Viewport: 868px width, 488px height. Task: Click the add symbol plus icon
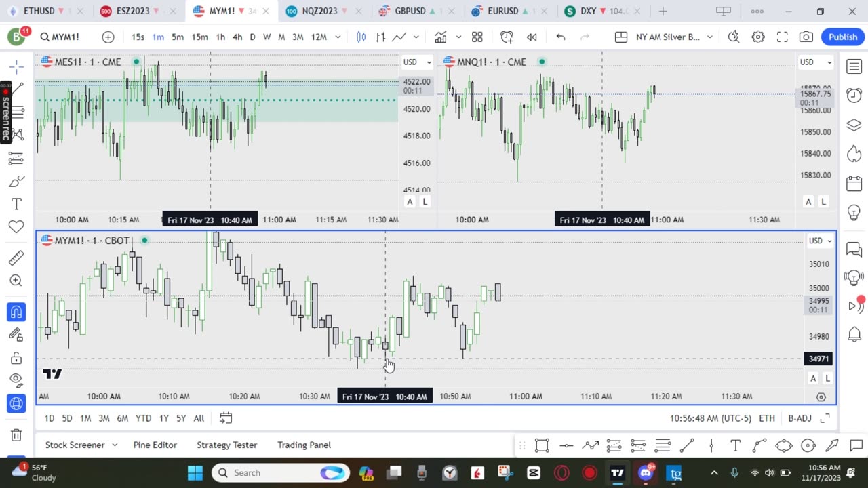tap(108, 37)
